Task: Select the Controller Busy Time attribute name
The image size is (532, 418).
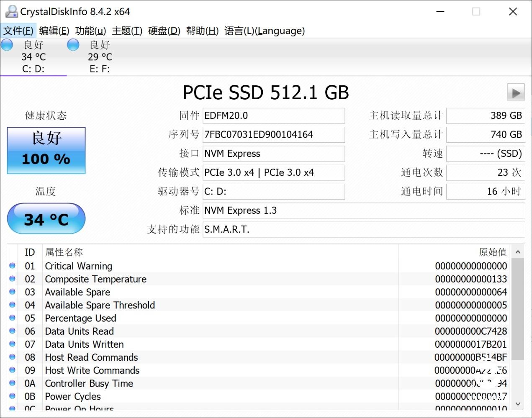Action: 89,383
